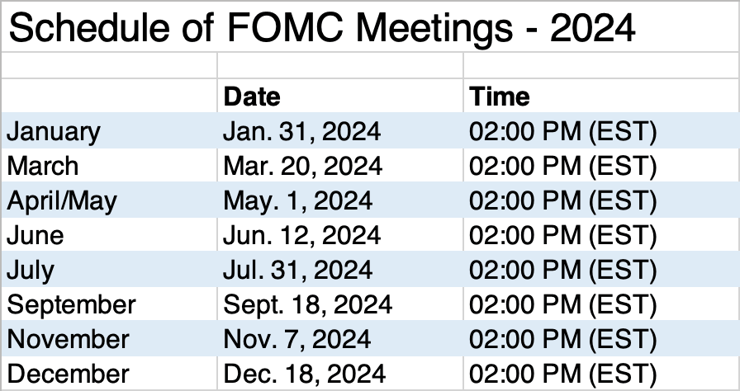Click the Jun. 12, 2024 date cell
Viewport: 740px width, 391px height.
pyautogui.click(x=340, y=235)
